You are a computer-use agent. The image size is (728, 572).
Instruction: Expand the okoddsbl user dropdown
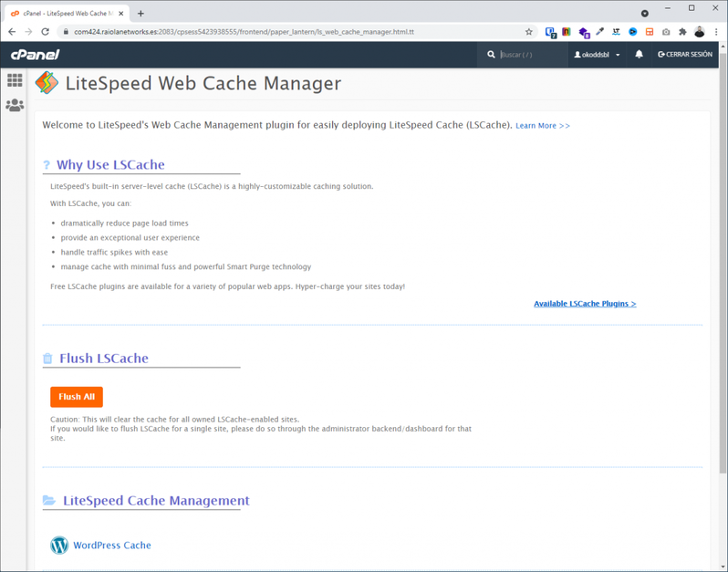[597, 55]
